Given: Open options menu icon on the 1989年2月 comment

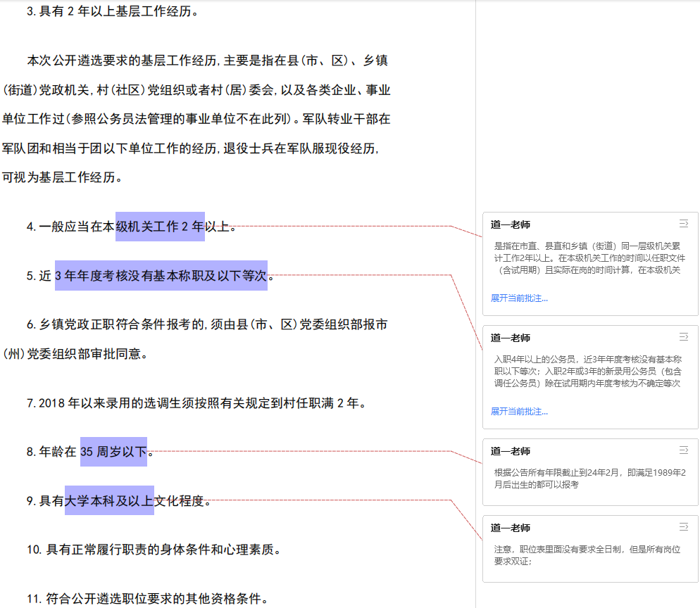Looking at the screenshot, I should coord(683,450).
